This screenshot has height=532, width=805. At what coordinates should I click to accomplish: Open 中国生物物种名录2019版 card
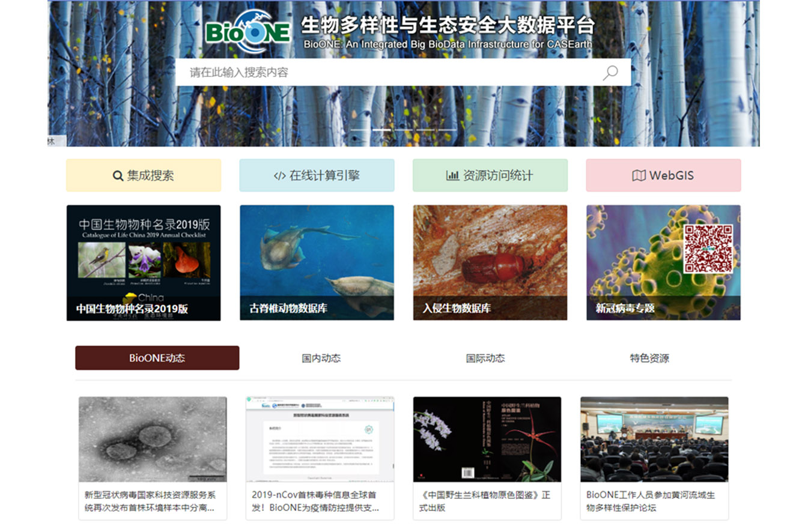pyautogui.click(x=144, y=262)
